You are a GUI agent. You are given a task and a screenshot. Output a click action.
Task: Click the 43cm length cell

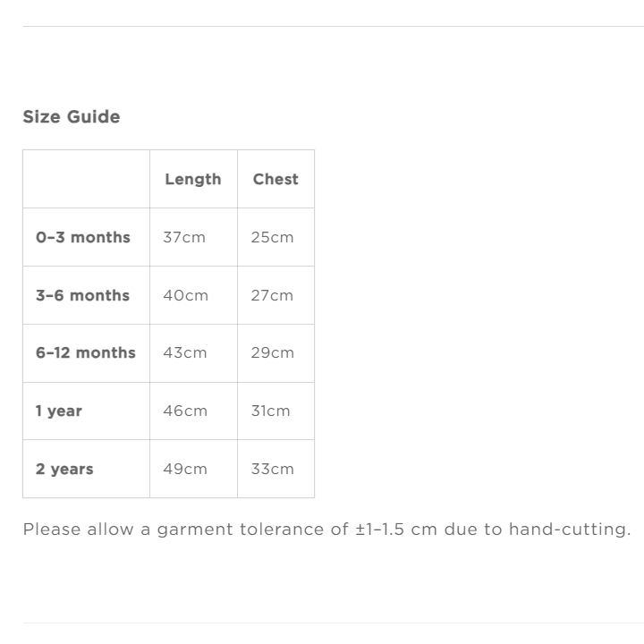[x=184, y=352]
